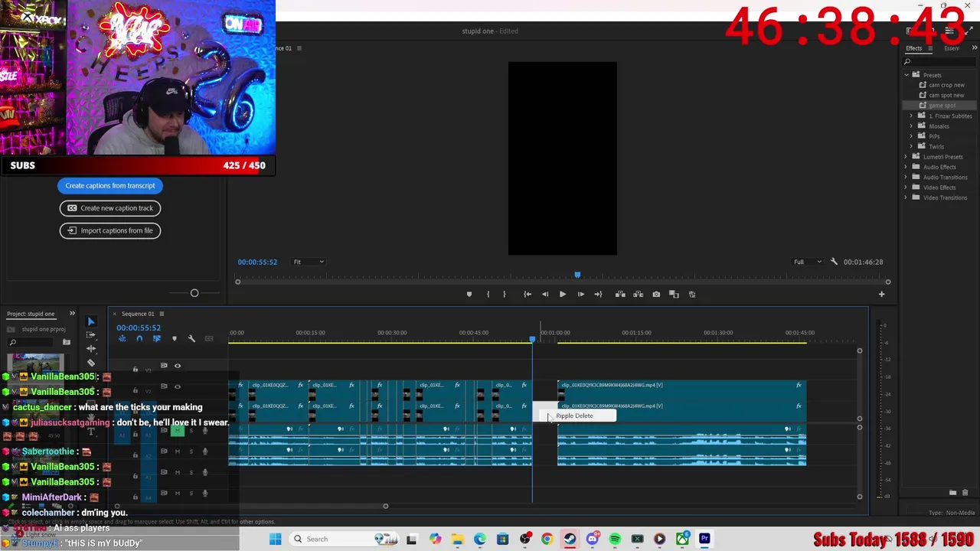The width and height of the screenshot is (980, 551).
Task: Click the timeline horizontal zoom scrollbar handle
Action: (386, 506)
